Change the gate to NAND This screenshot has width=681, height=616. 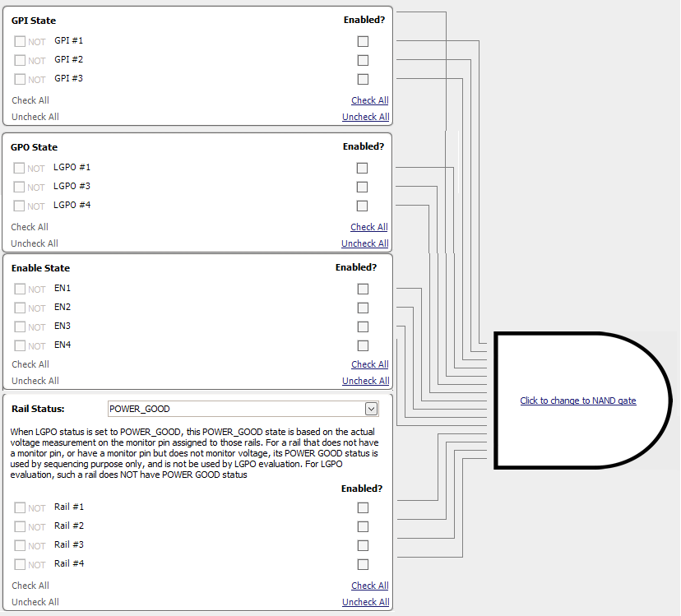coord(578,401)
